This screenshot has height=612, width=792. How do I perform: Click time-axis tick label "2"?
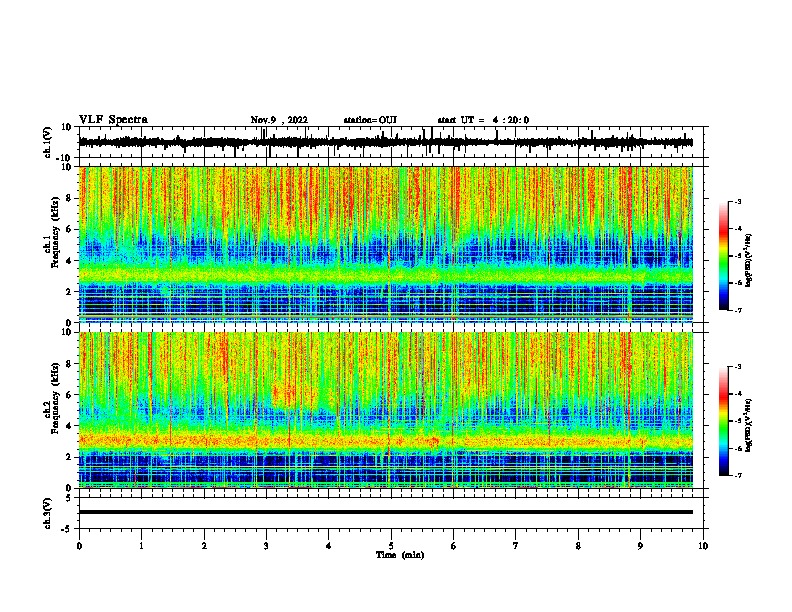pos(204,546)
